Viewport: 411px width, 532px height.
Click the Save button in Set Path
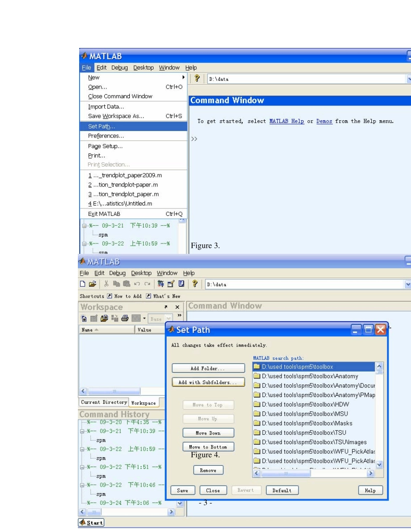point(183,490)
